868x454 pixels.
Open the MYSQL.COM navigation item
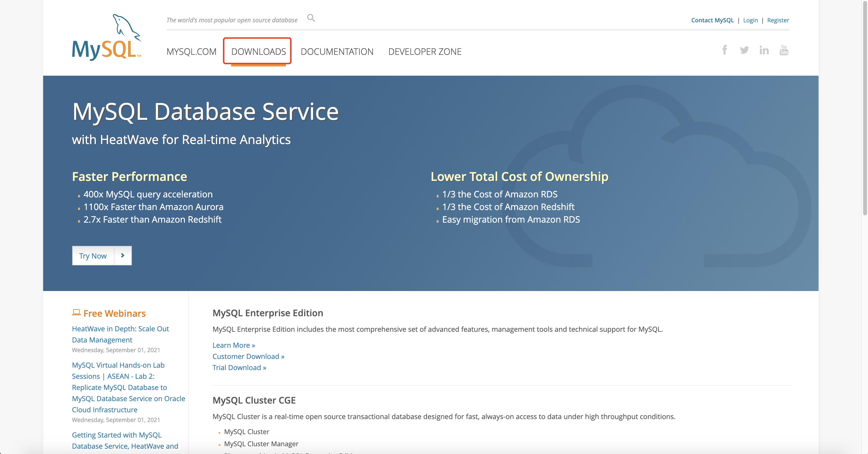pos(191,51)
